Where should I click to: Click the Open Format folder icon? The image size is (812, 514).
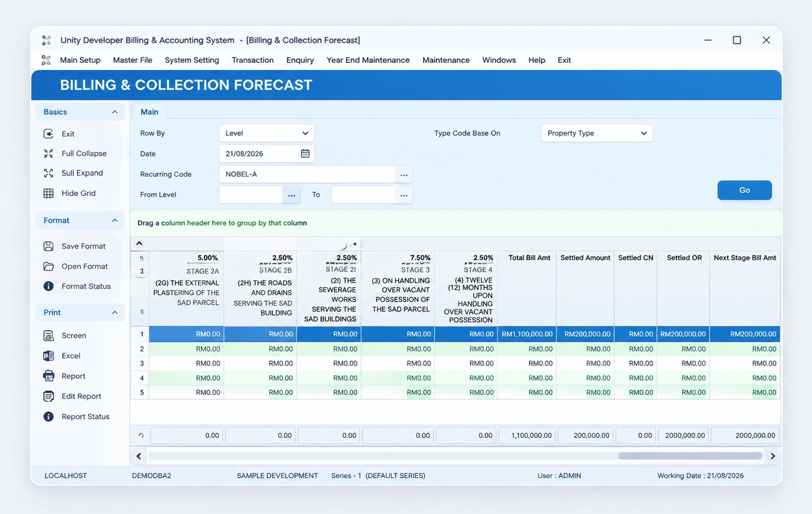coord(48,266)
